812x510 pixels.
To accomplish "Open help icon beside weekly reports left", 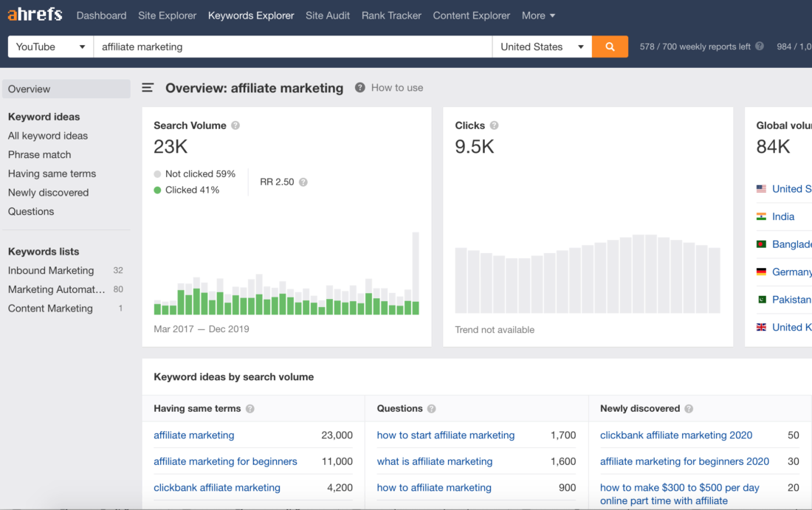I will point(759,46).
